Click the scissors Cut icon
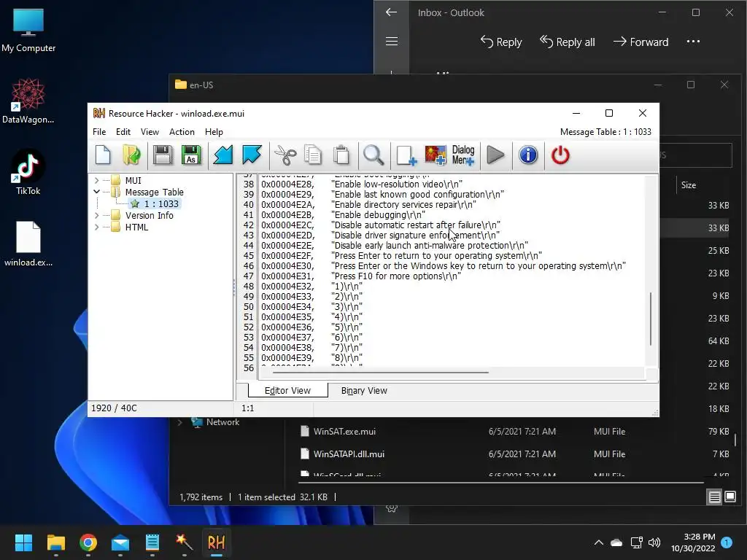 click(285, 155)
